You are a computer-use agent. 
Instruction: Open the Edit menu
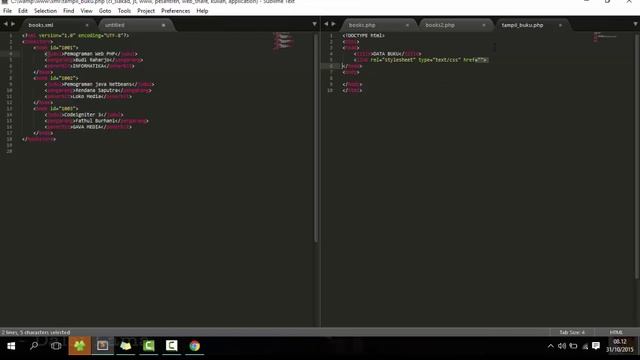click(x=23, y=11)
